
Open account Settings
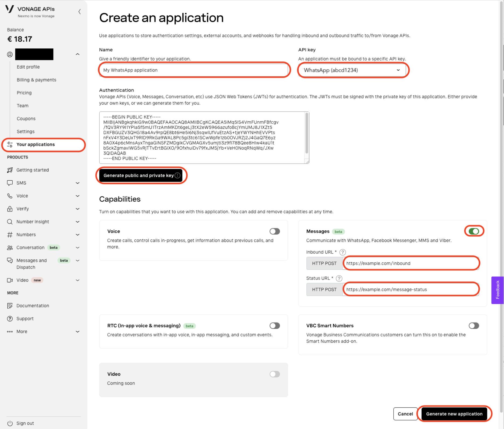pos(26,132)
